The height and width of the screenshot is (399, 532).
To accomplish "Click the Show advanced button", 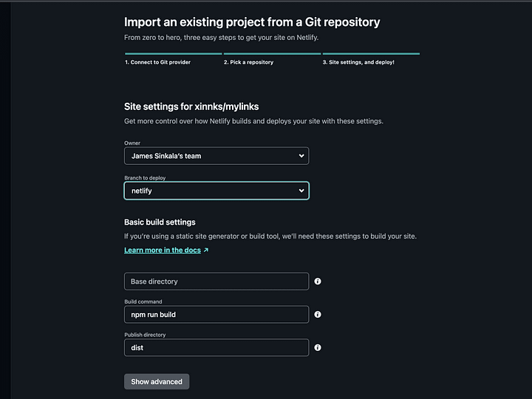I will pyautogui.click(x=157, y=382).
